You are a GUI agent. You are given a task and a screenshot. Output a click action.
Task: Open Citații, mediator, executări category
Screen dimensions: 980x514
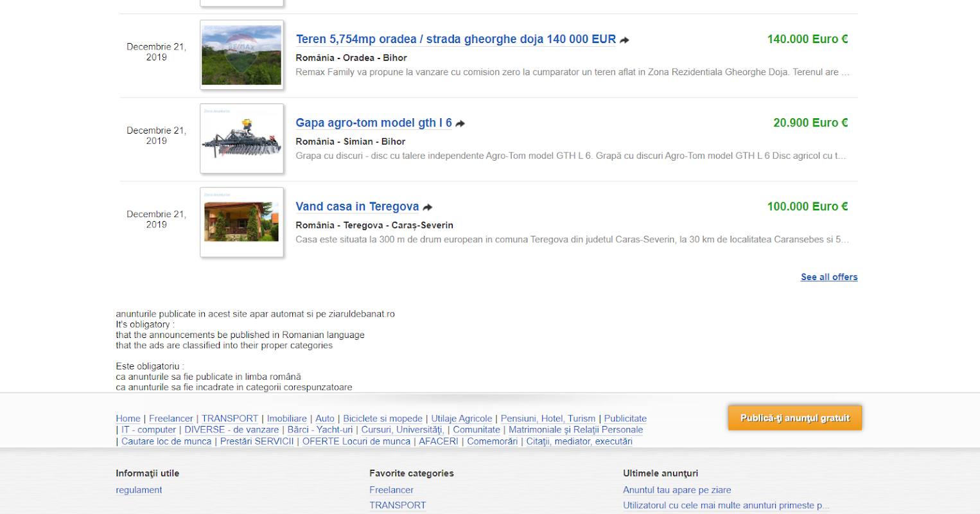579,441
